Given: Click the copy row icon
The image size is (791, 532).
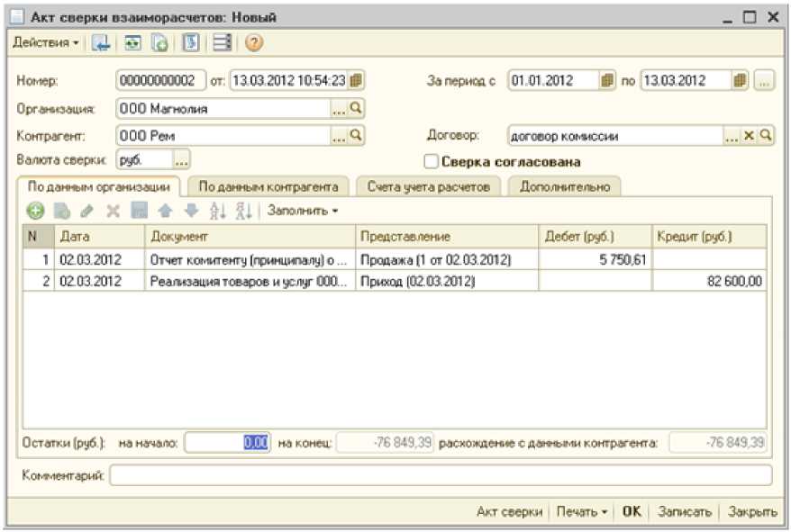Looking at the screenshot, I should coord(62,211).
